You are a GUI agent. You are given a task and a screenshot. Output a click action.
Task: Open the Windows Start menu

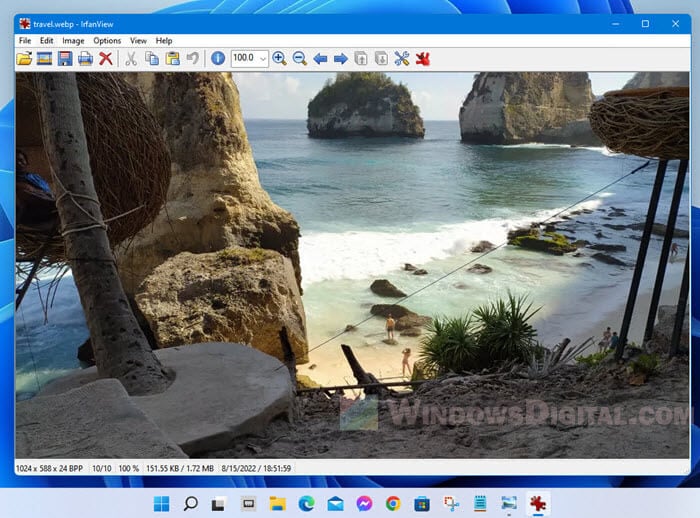pos(161,504)
